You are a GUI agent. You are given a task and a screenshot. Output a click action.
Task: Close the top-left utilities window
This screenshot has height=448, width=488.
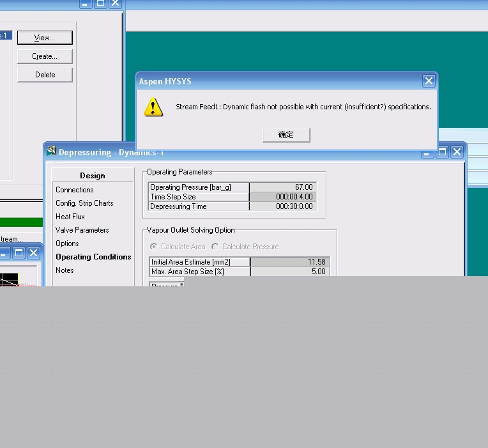click(115, 3)
